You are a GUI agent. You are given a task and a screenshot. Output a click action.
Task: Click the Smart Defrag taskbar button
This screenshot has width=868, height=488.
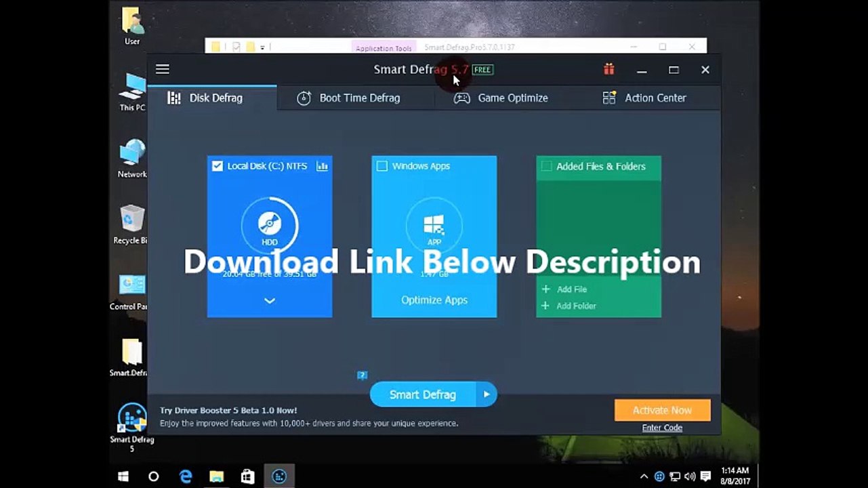(x=279, y=476)
